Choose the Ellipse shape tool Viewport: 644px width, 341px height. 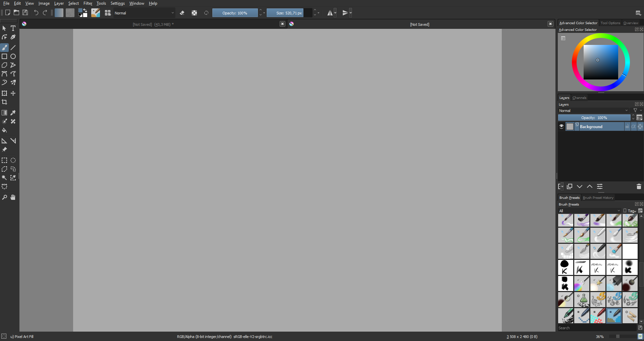(x=13, y=56)
